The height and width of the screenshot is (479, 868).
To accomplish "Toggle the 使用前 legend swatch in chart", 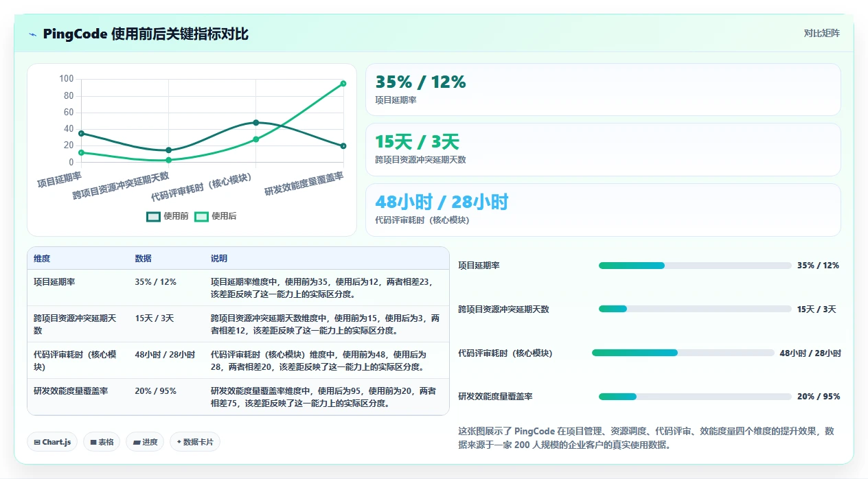I will 153,216.
